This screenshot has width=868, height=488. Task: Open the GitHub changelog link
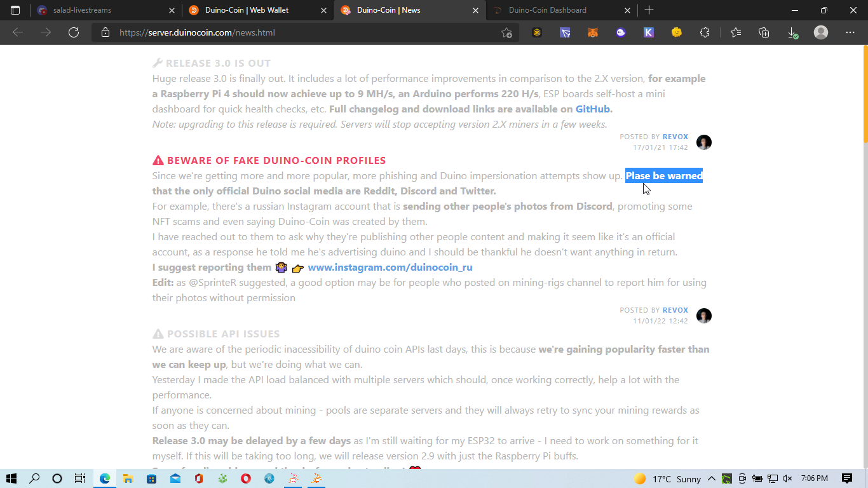click(592, 109)
